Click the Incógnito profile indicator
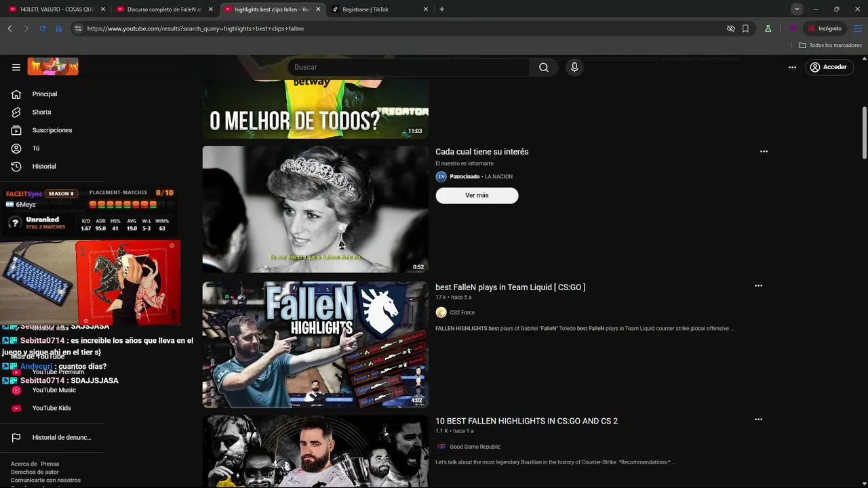 point(825,28)
